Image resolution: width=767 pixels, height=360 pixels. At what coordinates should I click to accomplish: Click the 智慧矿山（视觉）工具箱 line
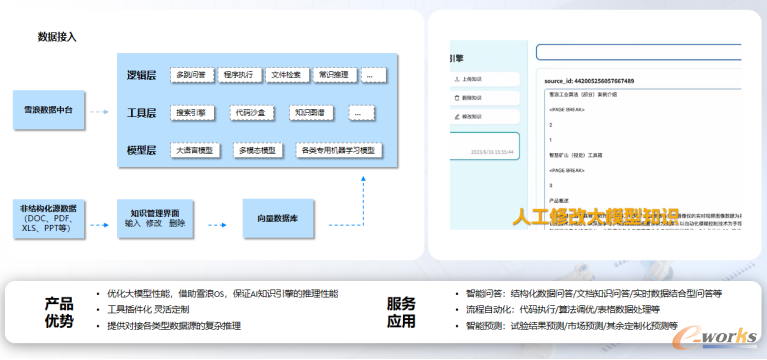(575, 155)
